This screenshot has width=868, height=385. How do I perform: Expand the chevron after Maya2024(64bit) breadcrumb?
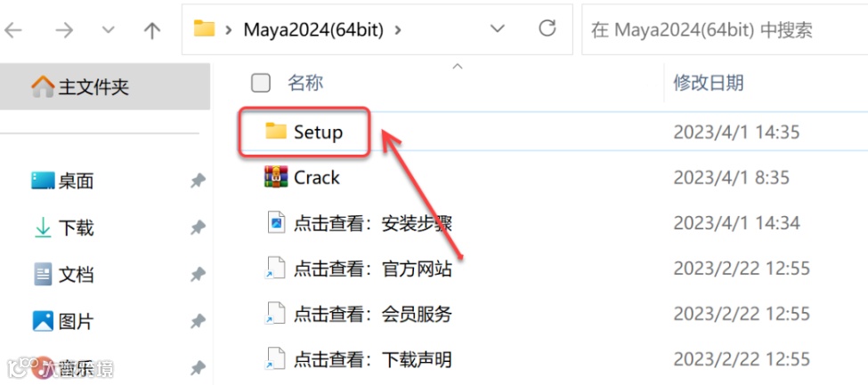point(397,30)
